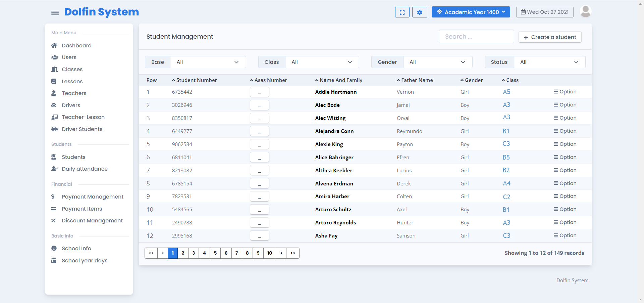Screen dimensions: 644x303
Task: Click the Create a student button
Action: click(550, 37)
